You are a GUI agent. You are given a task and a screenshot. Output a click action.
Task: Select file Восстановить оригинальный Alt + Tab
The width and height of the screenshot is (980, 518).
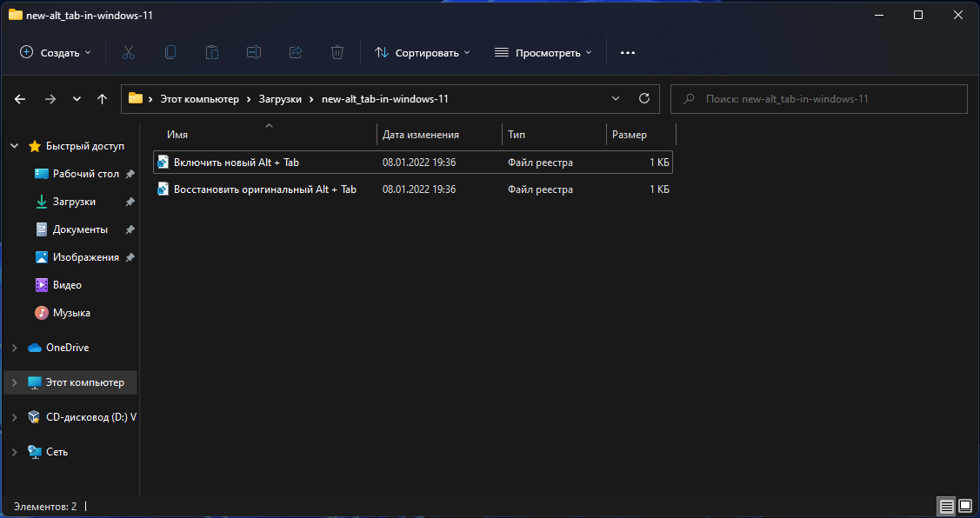click(412, 189)
